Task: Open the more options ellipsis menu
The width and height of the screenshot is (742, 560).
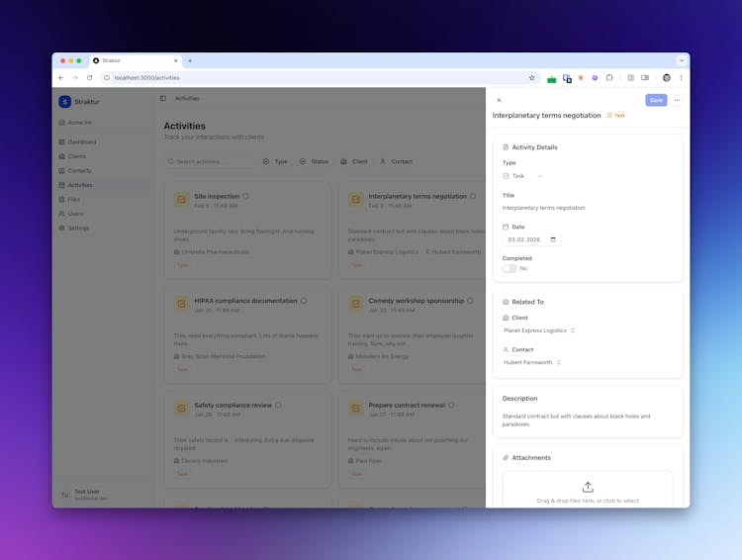Action: (677, 100)
